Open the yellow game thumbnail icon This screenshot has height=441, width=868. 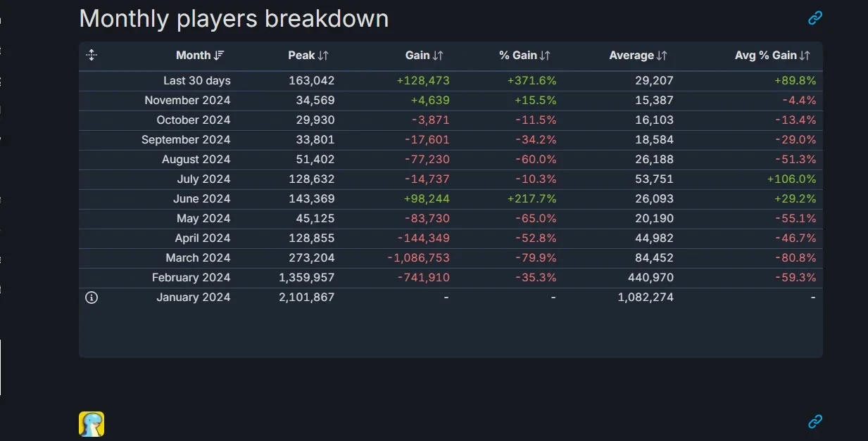(x=92, y=424)
